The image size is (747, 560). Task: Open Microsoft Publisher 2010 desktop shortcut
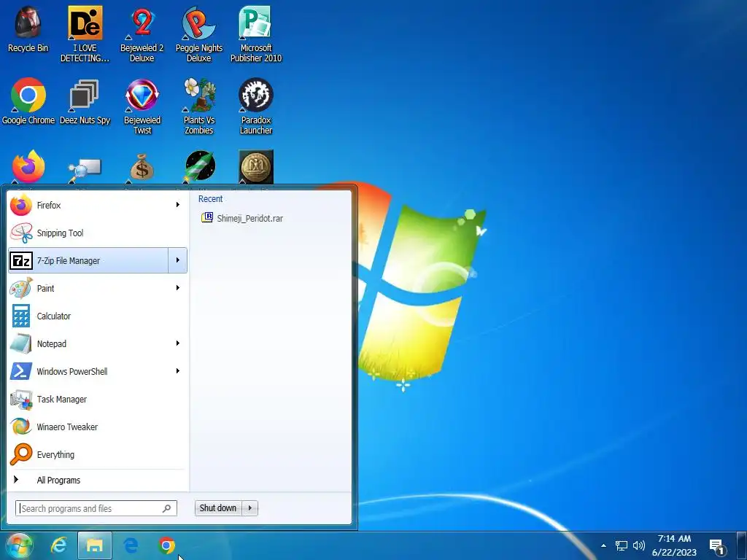pyautogui.click(x=256, y=34)
